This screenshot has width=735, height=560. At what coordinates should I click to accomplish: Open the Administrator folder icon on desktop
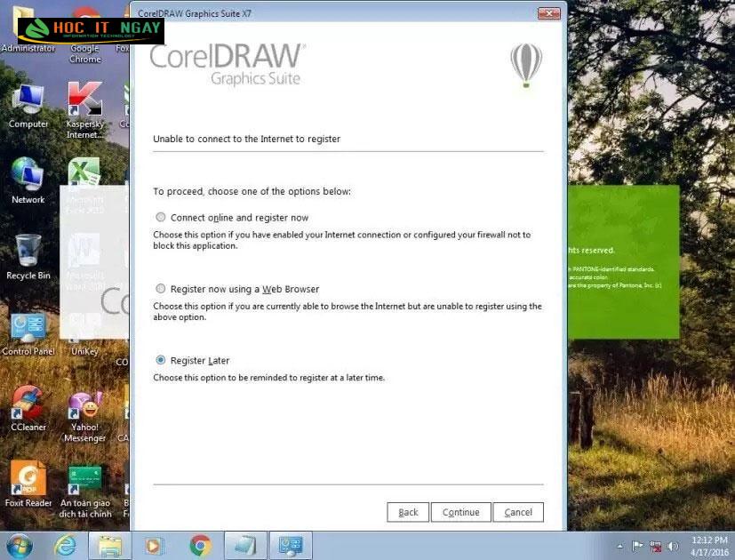tap(28, 29)
